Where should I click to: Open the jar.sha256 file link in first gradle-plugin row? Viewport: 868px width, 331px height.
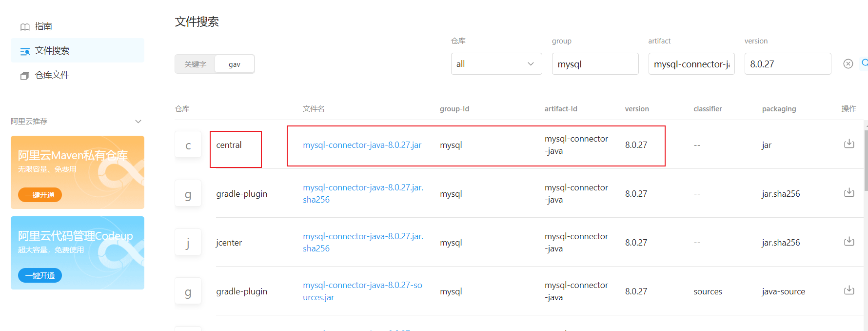(363, 194)
